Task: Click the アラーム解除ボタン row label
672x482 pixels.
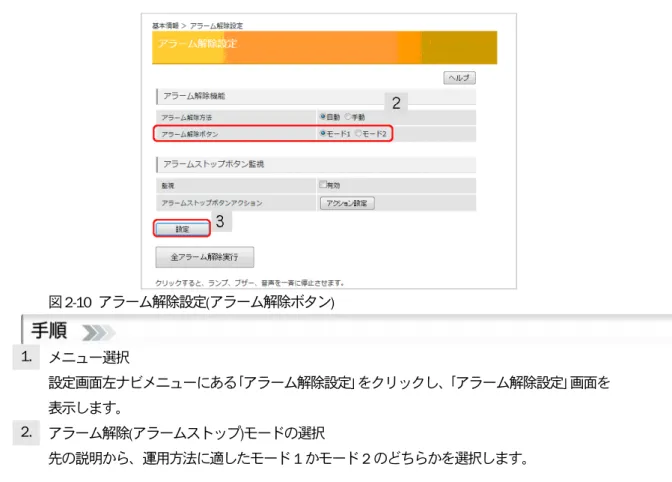Action: pos(190,134)
